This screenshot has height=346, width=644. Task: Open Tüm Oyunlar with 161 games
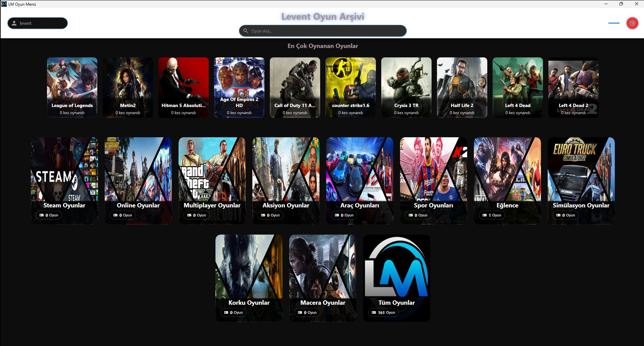397,278
